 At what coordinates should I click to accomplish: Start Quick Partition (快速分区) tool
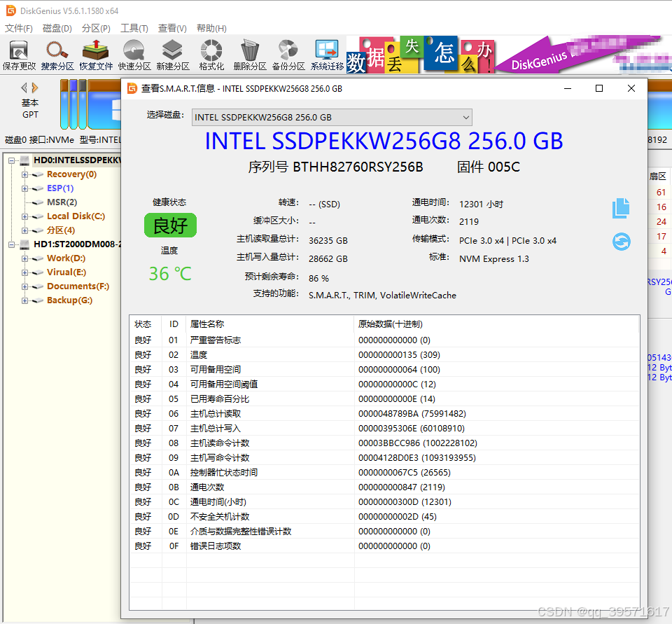coord(134,55)
